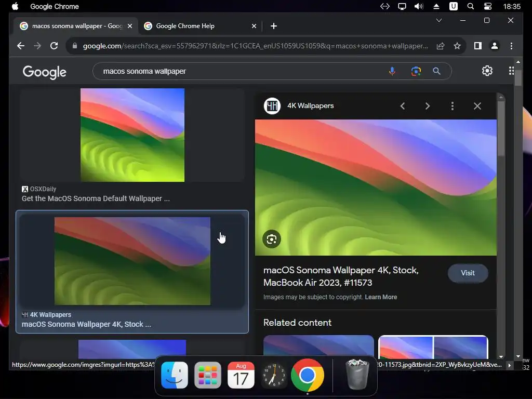
Task: Open the Chrome profile icon
Action: click(495, 46)
